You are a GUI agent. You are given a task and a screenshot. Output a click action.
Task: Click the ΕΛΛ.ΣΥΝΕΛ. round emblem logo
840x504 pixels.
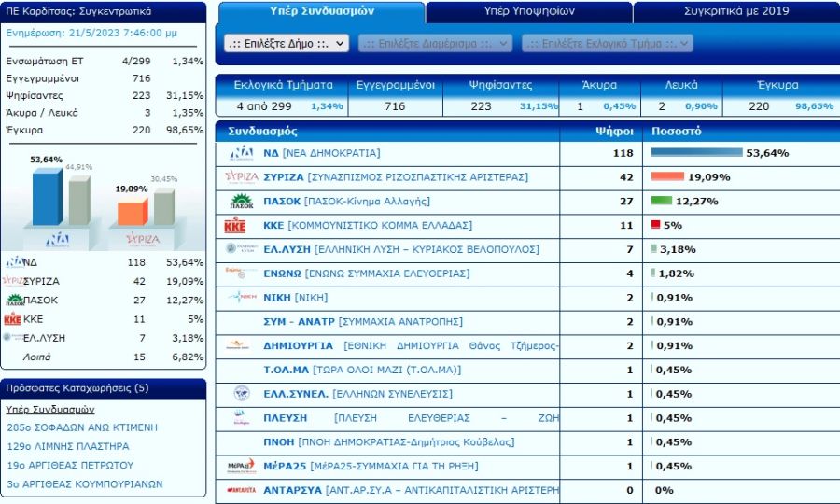(x=242, y=394)
